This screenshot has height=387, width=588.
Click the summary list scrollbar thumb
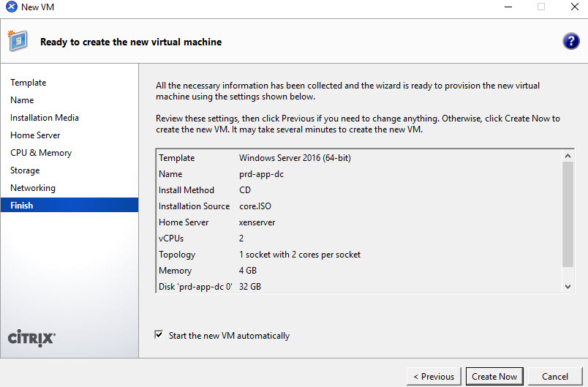pyautogui.click(x=568, y=214)
